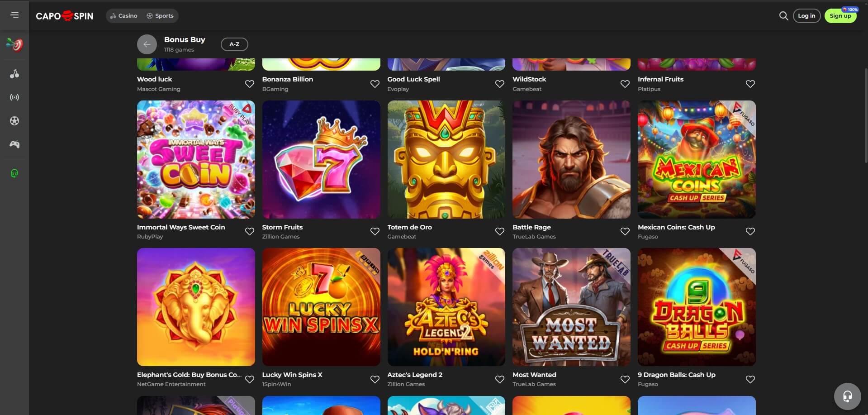Click the Good Luck Spell title

click(x=413, y=79)
